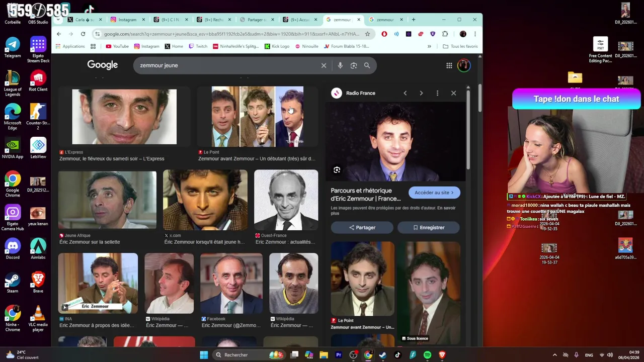The image size is (644, 362).
Task: Open the YouTube bookmark
Action: click(x=117, y=46)
